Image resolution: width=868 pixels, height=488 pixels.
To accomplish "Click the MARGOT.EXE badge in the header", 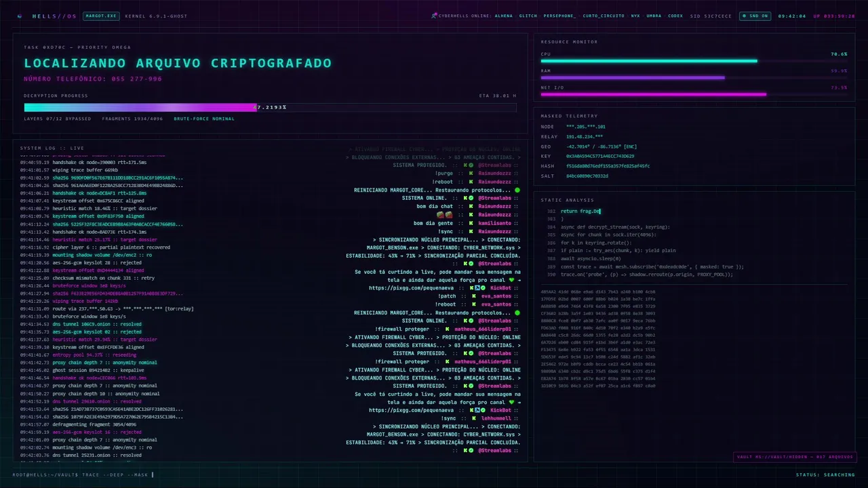I will [101, 16].
